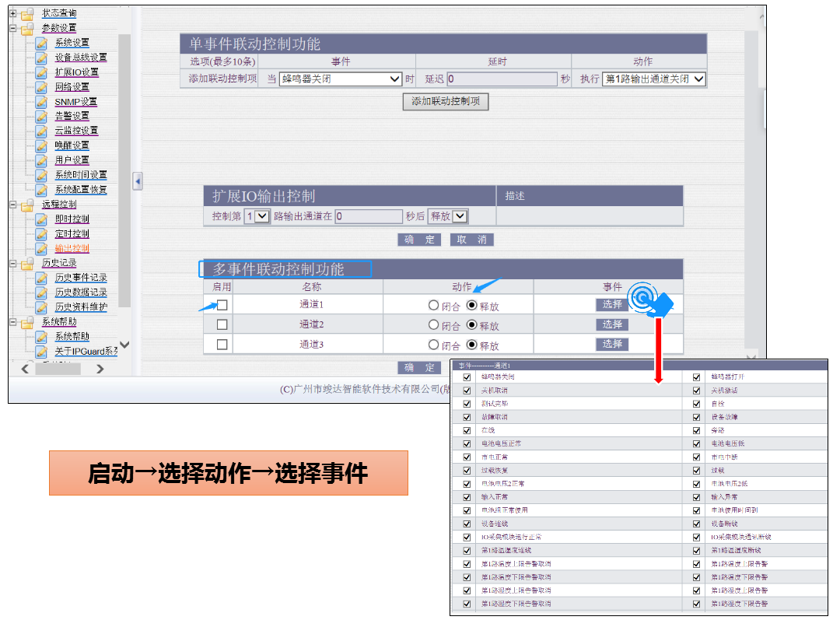Click the edit icon next to 告警设置
This screenshot has width=840, height=620.
click(x=43, y=116)
